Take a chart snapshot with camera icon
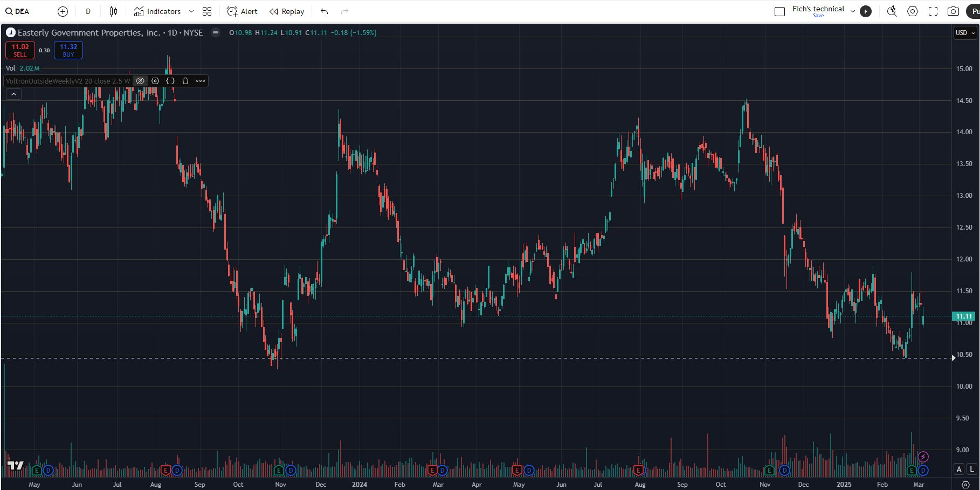The height and width of the screenshot is (490, 980). (953, 11)
